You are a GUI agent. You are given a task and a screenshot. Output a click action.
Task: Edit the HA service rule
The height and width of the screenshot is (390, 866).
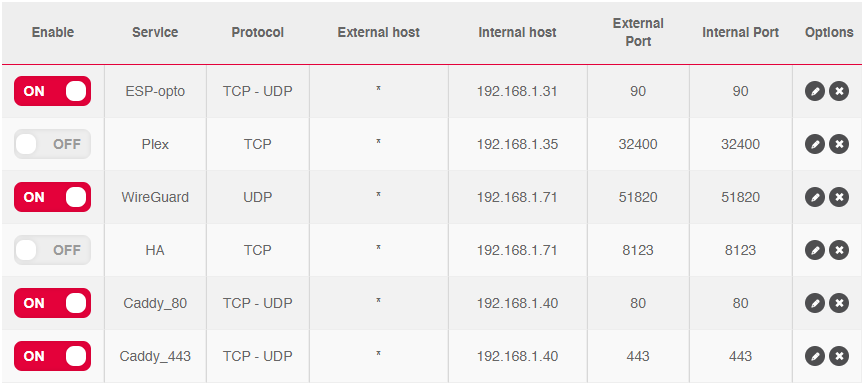[815, 250]
